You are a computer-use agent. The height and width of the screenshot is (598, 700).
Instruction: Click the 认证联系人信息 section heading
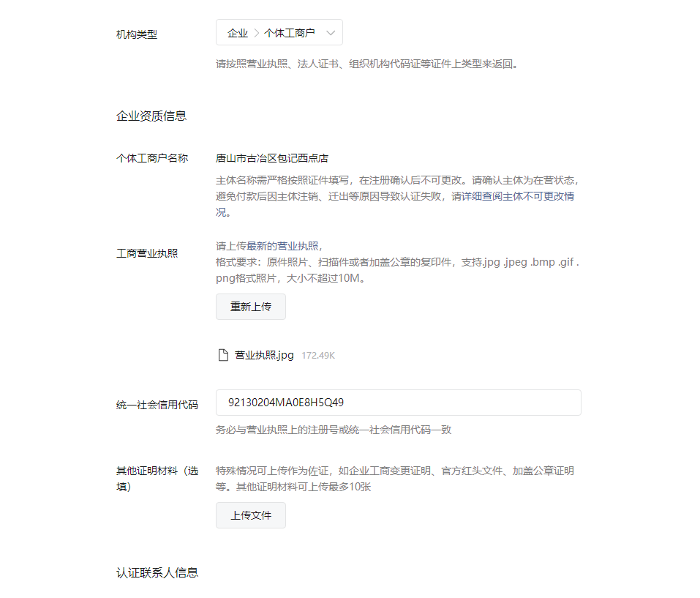coord(157,572)
